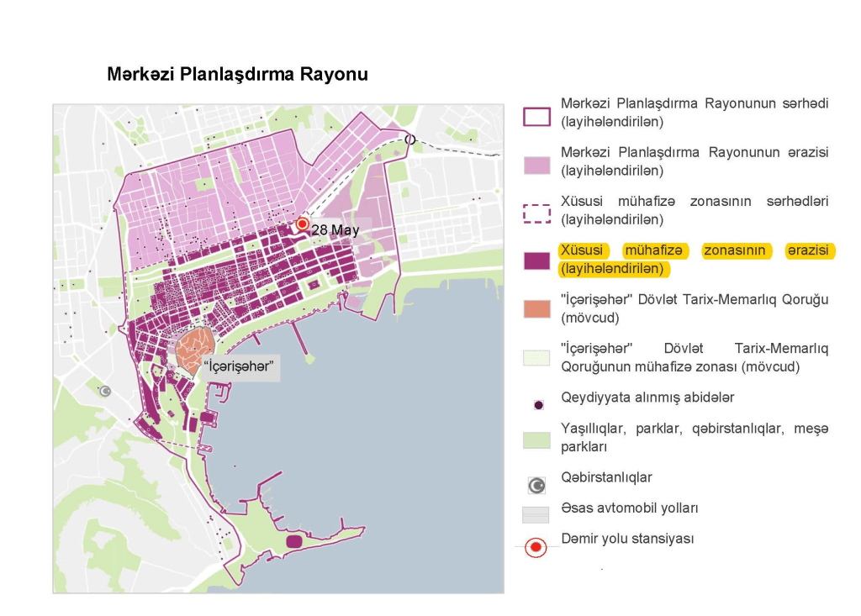The image size is (861, 616).
Task: Click the orange İçərişəhər reserve legend swatch
Action: 536,309
